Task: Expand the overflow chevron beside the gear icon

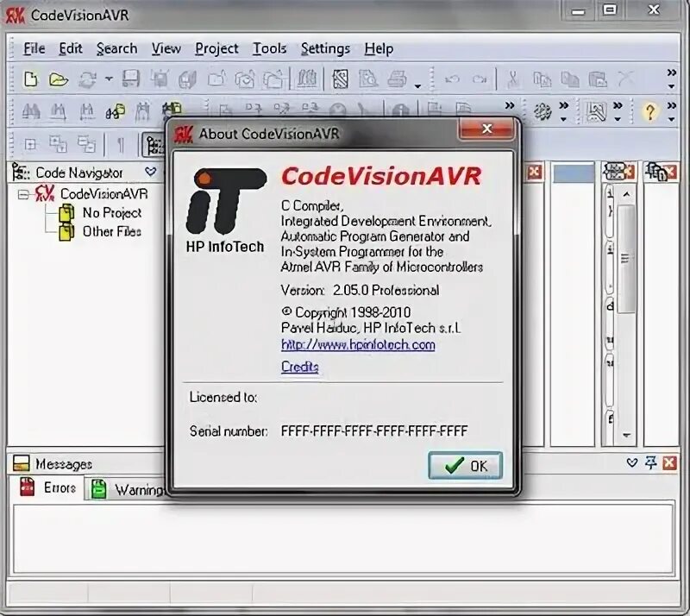Action: (x=563, y=111)
